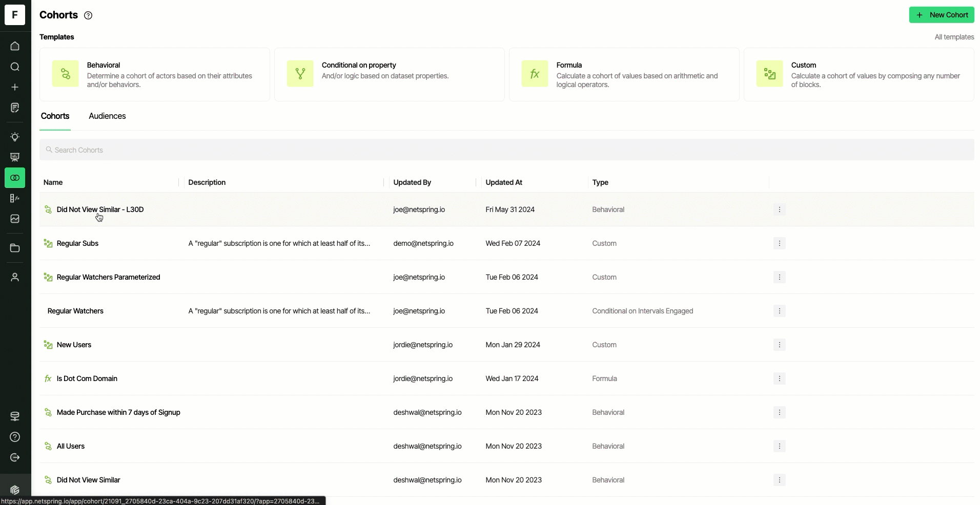
Task: Open the lightbulb insights icon in sidebar
Action: [x=15, y=137]
